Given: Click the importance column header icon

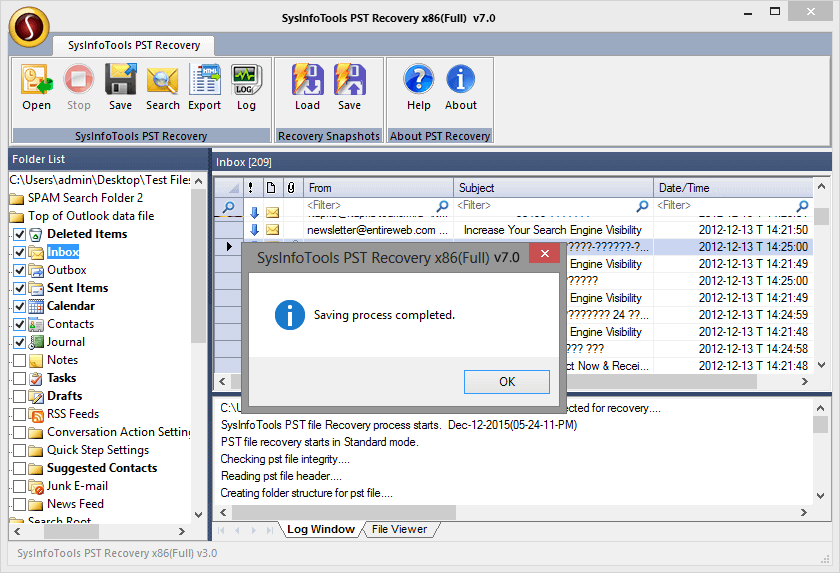Looking at the screenshot, I should [x=251, y=187].
